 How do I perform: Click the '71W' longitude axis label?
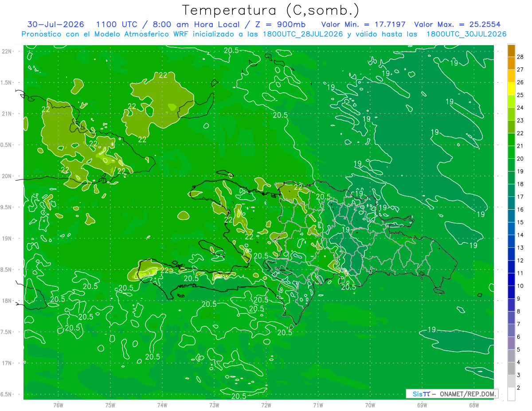tap(318, 405)
